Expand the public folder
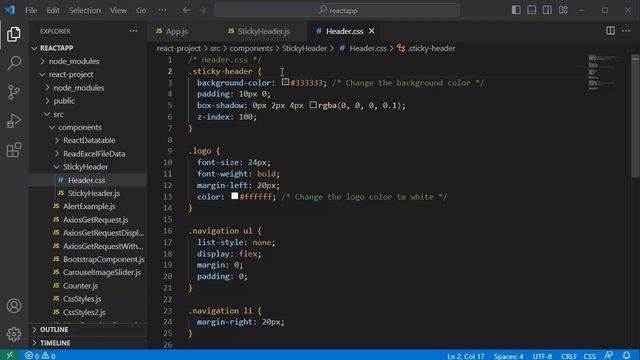 pos(64,101)
